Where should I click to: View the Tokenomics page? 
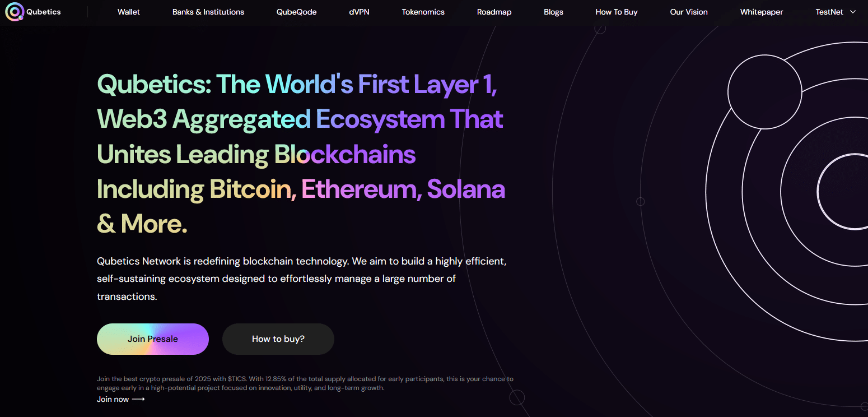423,12
